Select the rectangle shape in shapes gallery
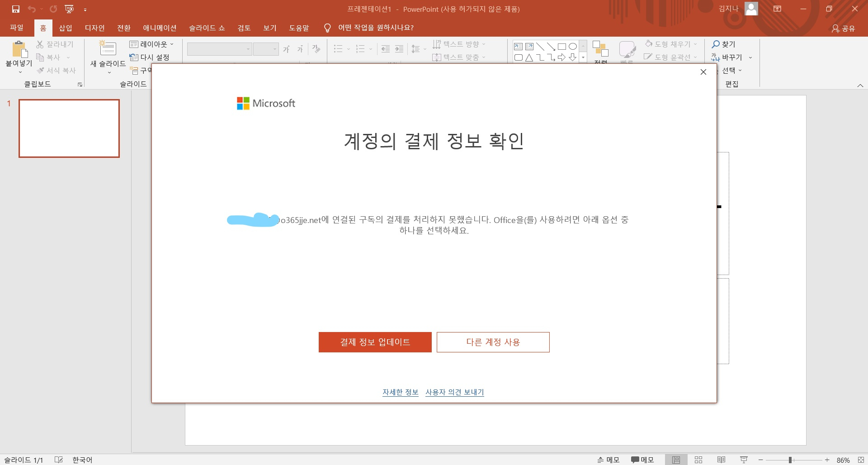Screen dimensions: 868x465 pos(562,47)
